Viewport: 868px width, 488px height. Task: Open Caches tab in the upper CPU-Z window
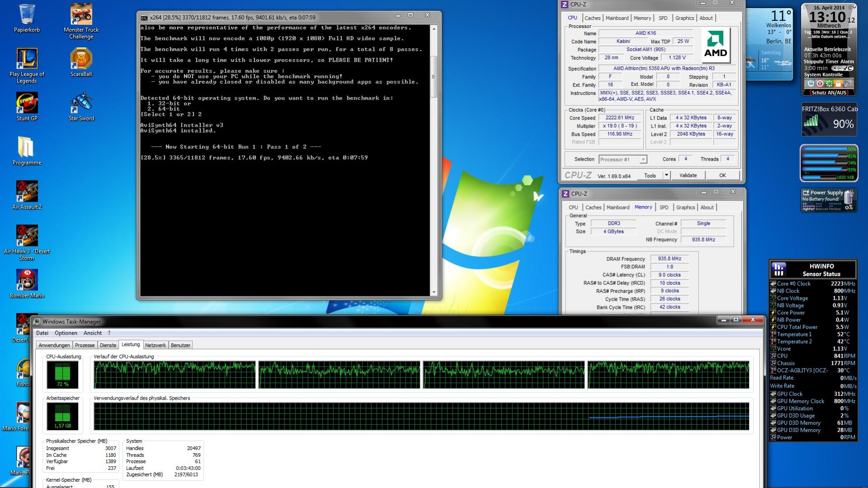pos(593,18)
